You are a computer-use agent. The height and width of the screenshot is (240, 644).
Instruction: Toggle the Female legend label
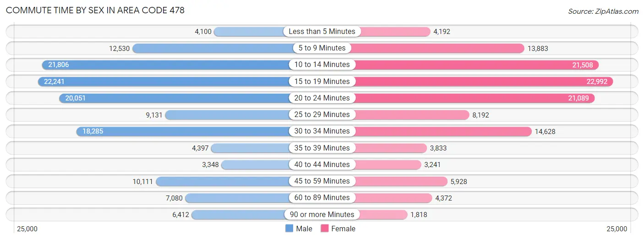click(x=344, y=229)
